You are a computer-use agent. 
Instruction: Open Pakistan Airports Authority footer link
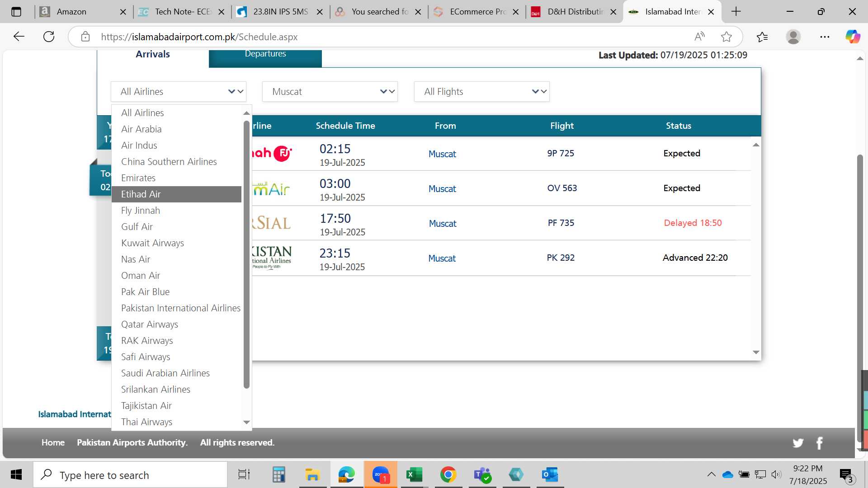pos(132,443)
